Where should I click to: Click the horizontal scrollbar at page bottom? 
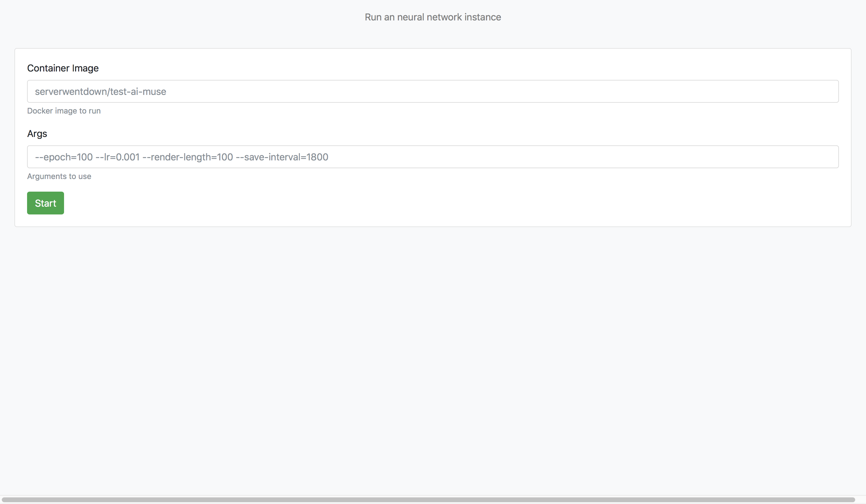pos(428,499)
